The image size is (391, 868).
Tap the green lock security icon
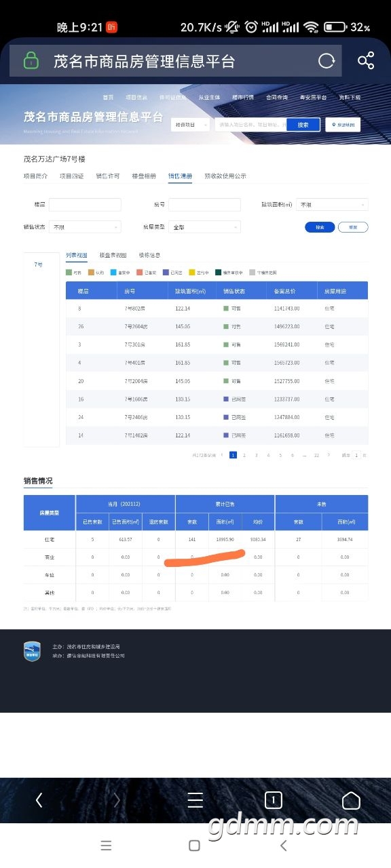click(31, 61)
